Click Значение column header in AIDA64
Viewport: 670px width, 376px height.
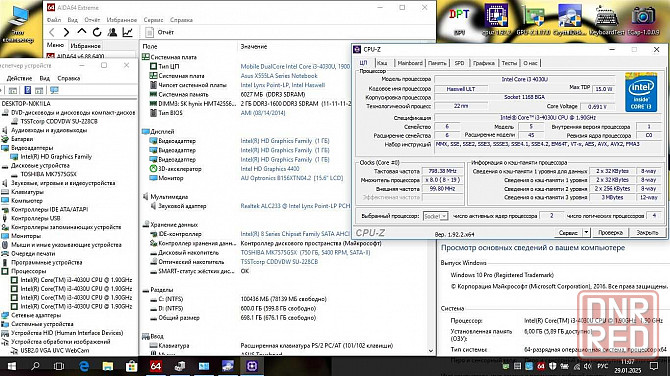coord(254,46)
